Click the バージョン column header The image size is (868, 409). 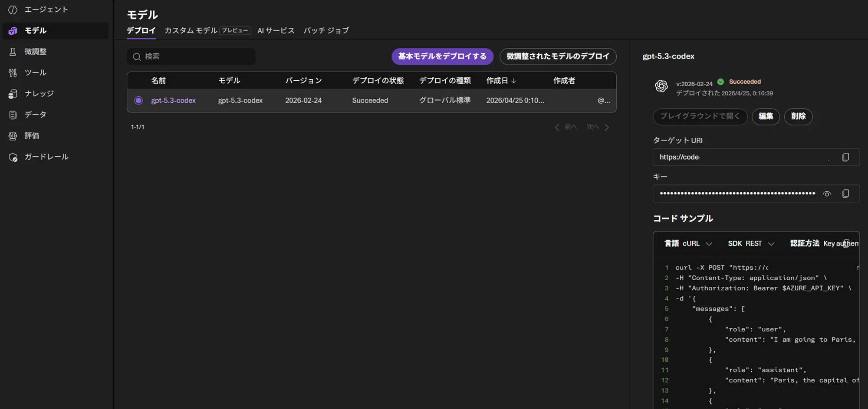click(303, 81)
